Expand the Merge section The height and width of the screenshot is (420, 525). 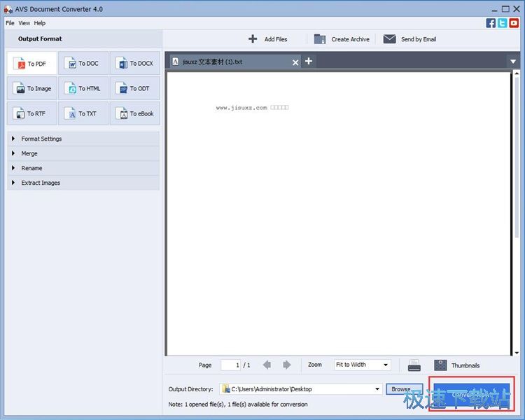click(29, 153)
